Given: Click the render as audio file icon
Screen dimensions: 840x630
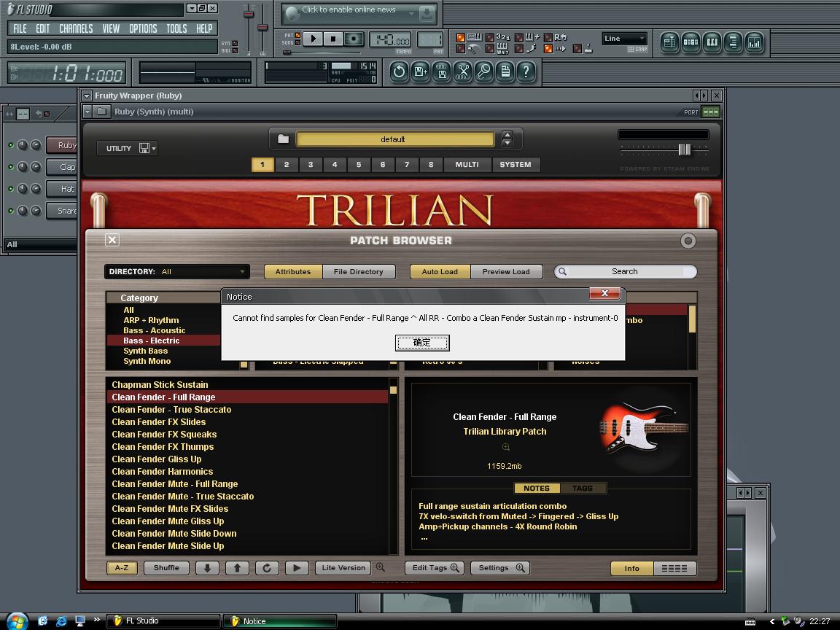Looking at the screenshot, I should pos(441,71).
